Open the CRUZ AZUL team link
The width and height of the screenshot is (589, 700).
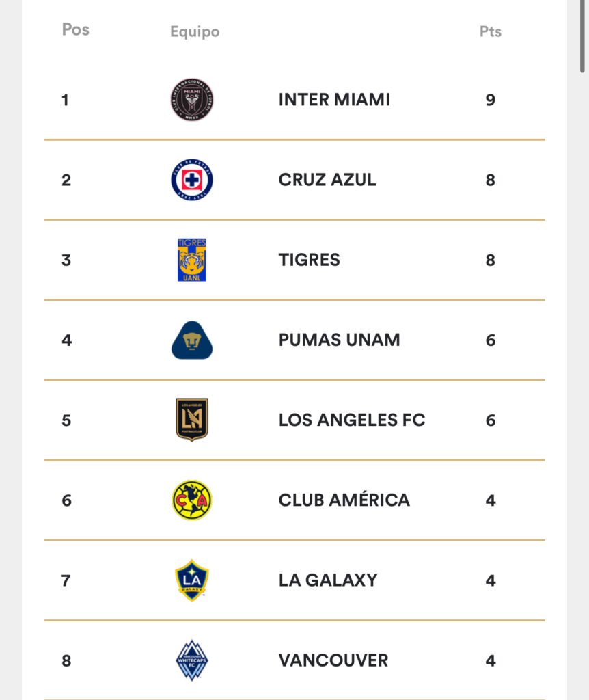[327, 180]
